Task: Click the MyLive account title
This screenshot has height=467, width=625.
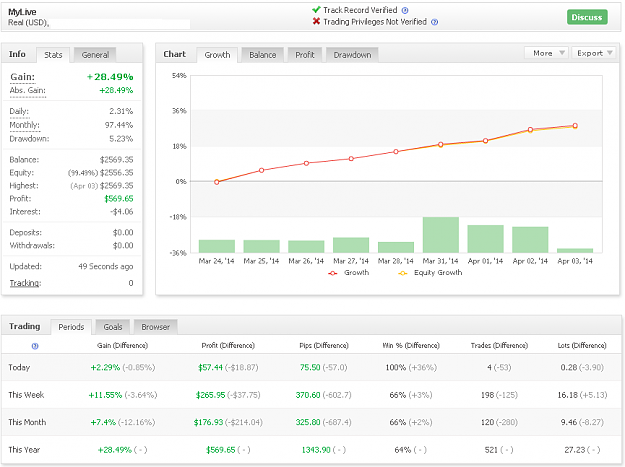Action: 22,12
